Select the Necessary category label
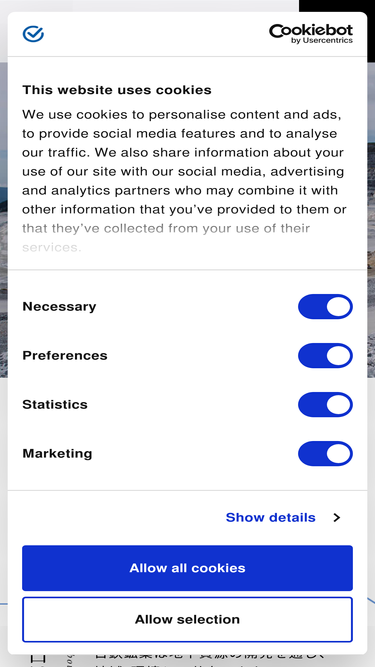375x667 pixels. pos(59,306)
